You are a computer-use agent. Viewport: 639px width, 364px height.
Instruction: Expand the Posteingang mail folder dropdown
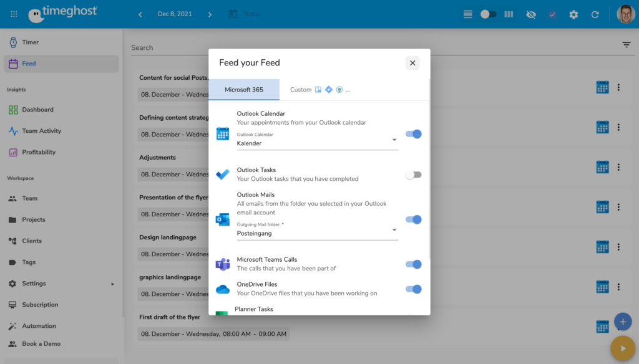click(x=317, y=233)
